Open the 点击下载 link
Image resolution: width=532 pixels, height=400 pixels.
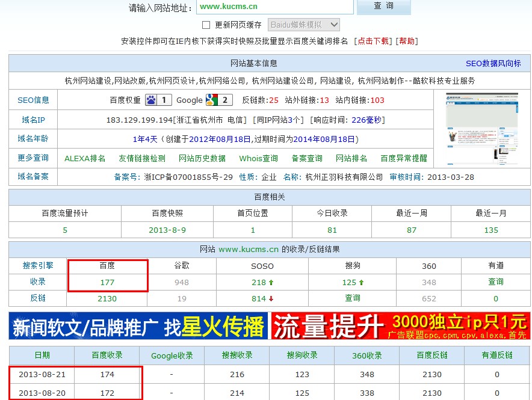[373, 41]
